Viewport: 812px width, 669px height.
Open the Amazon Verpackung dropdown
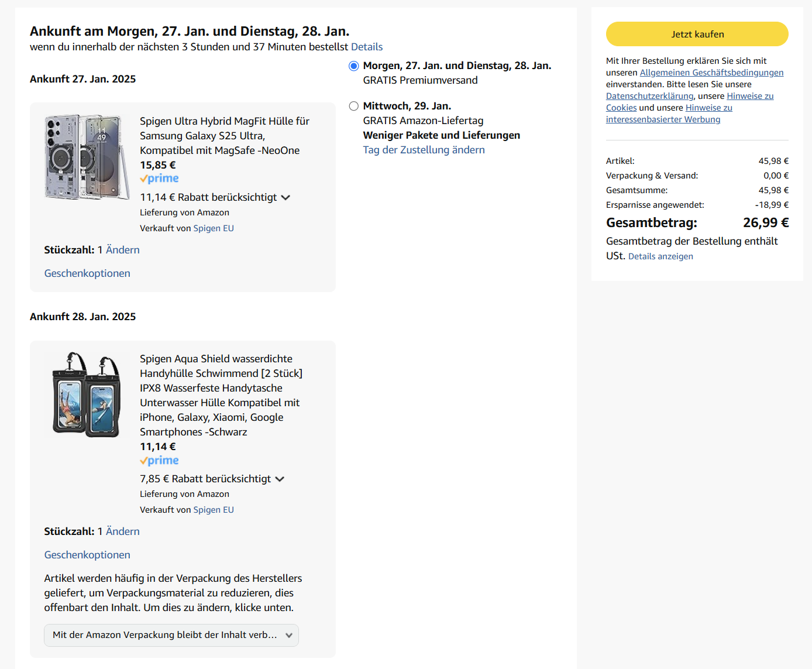click(x=171, y=635)
